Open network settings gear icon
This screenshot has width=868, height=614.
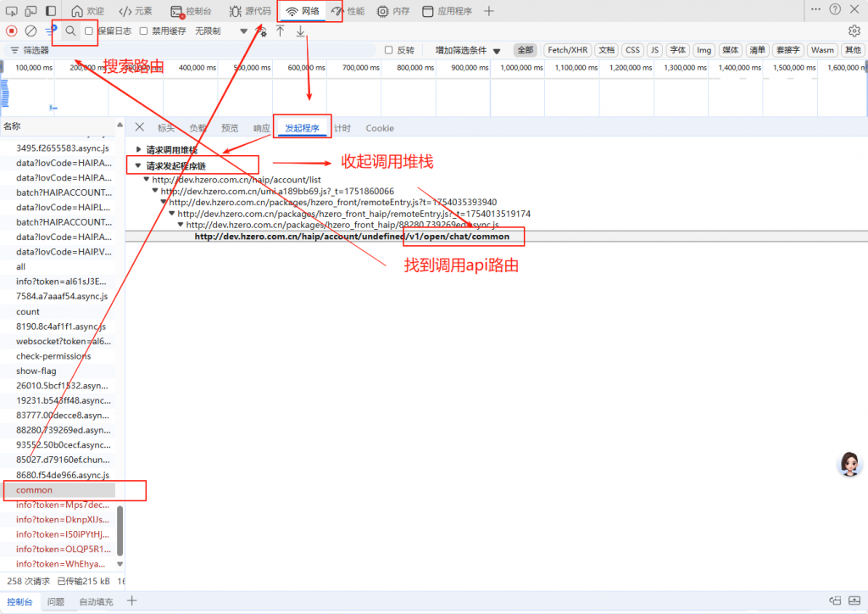(x=854, y=31)
